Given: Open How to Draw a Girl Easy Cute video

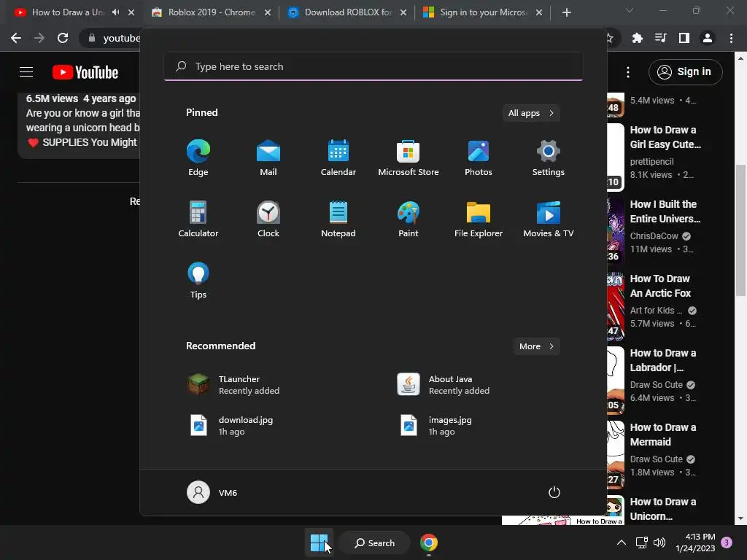Looking at the screenshot, I should tap(665, 137).
